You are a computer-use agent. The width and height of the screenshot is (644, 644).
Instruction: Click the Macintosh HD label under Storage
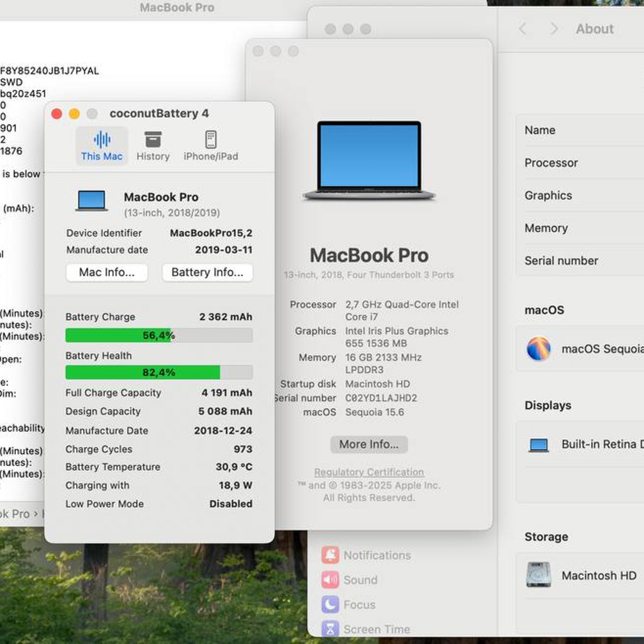point(599,575)
